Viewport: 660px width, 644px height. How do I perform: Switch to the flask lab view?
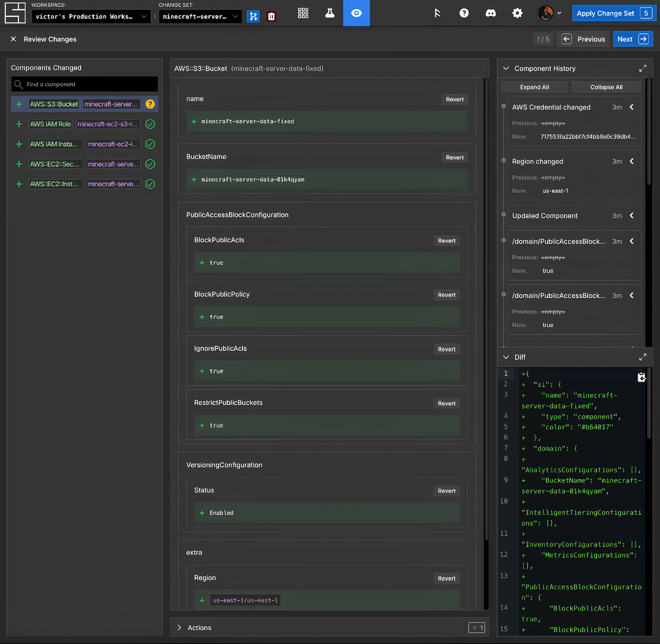pyautogui.click(x=330, y=13)
